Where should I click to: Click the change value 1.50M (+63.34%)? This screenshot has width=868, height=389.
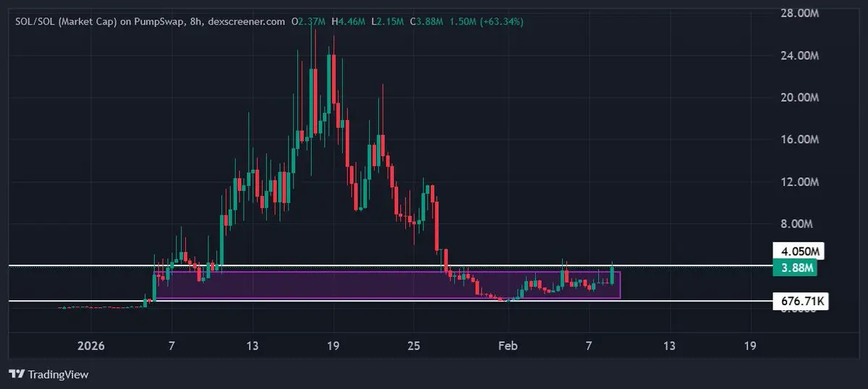point(487,22)
